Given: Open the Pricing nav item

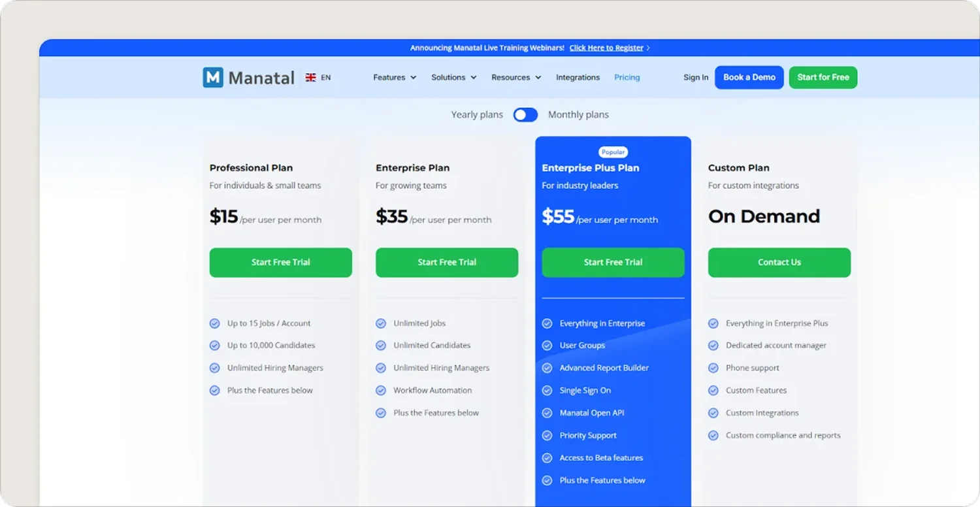Looking at the screenshot, I should 627,77.
